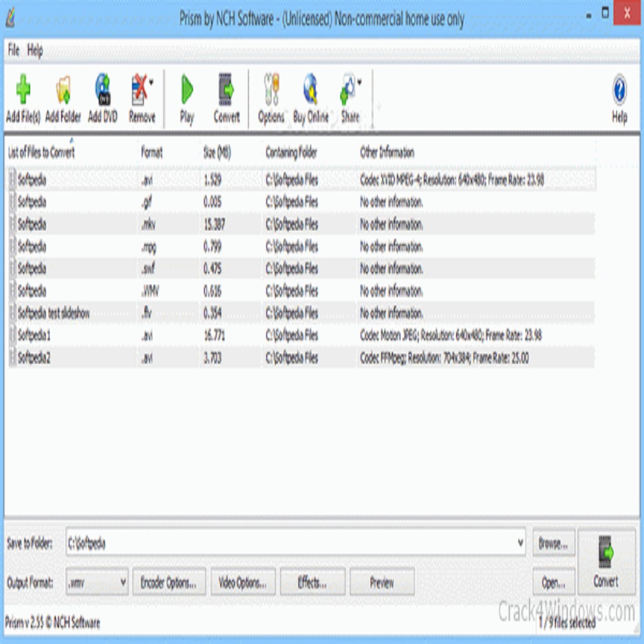Viewport: 644px width, 644px height.
Task: Click the Help icon at toolbar right
Action: tap(619, 99)
